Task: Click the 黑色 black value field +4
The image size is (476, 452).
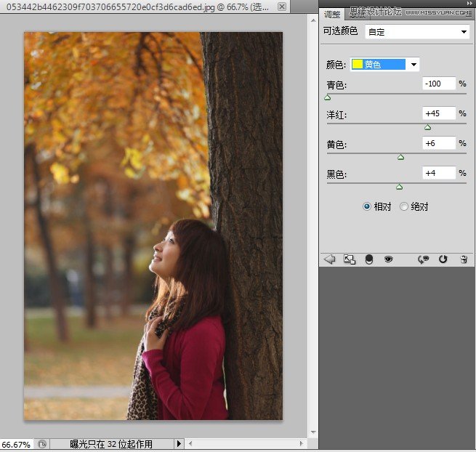Action: 439,173
